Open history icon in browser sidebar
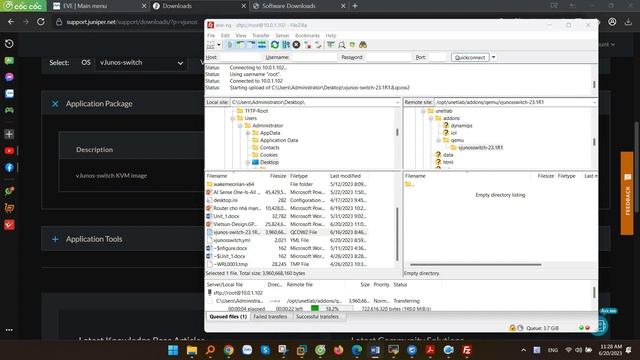 9,44
